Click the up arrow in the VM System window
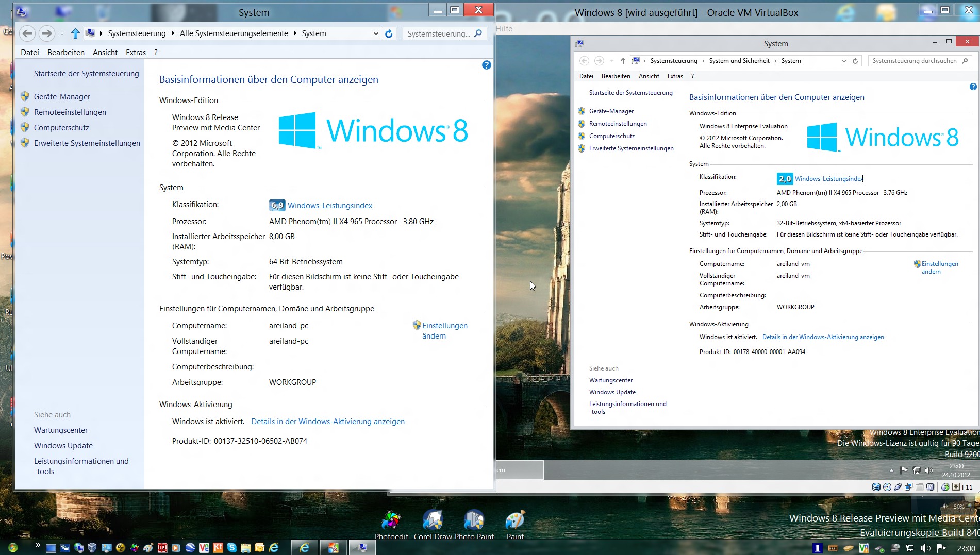The height and width of the screenshot is (555, 980). [623, 61]
